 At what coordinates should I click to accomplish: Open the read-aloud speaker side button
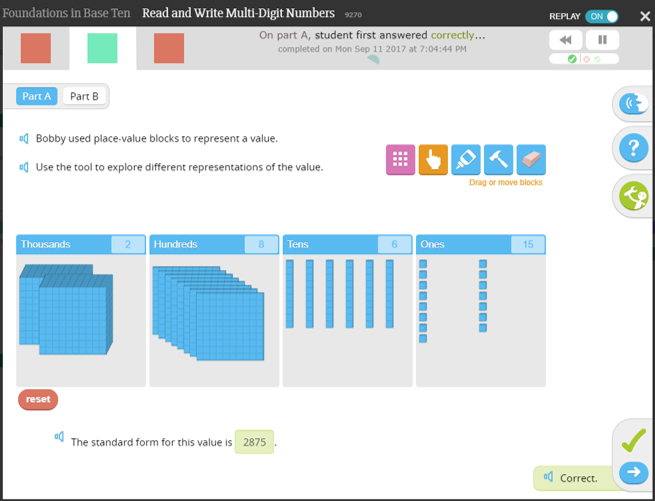pos(634,104)
